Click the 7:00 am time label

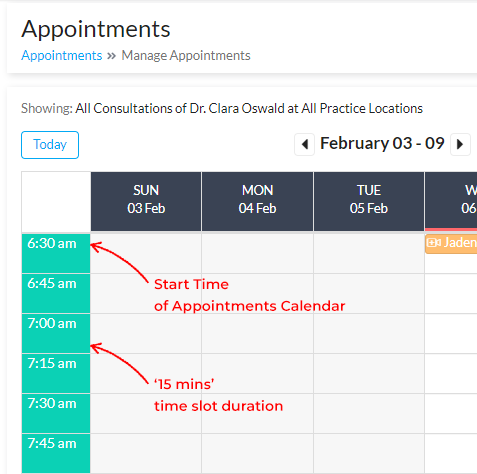tap(52, 323)
